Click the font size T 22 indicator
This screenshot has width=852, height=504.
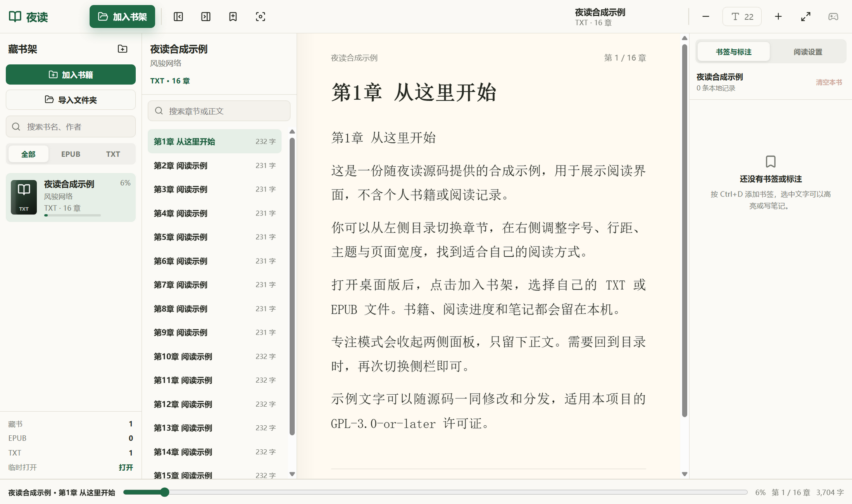[x=742, y=17]
